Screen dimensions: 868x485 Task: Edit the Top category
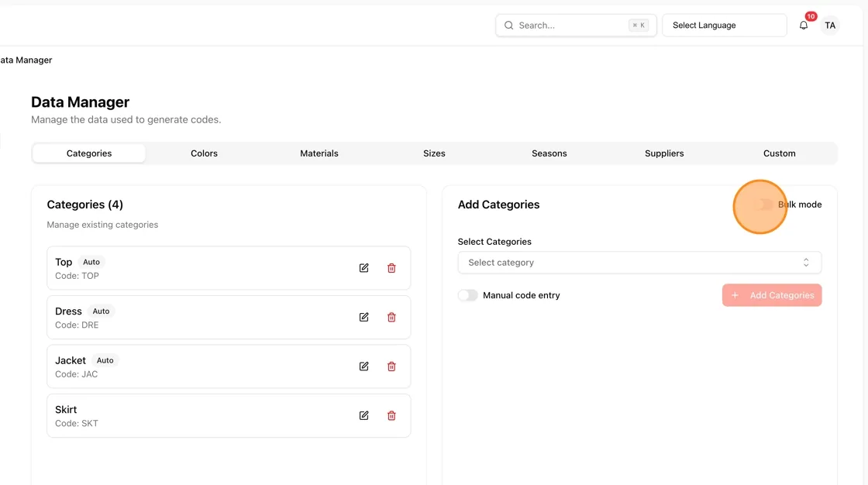coord(363,268)
